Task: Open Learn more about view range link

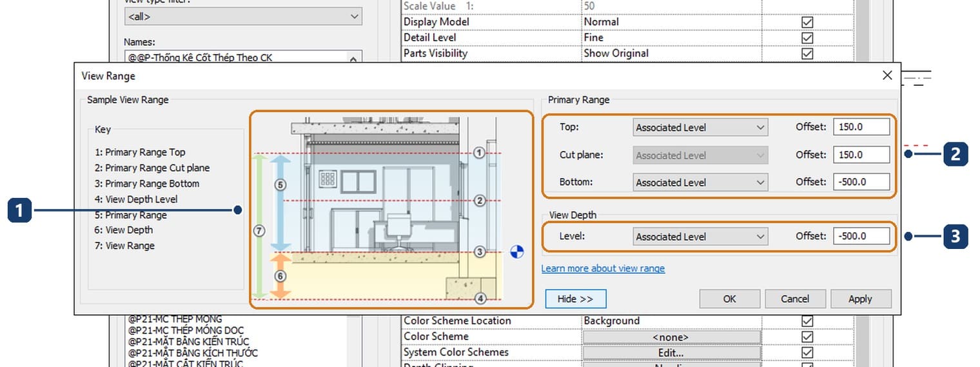Action: point(603,268)
